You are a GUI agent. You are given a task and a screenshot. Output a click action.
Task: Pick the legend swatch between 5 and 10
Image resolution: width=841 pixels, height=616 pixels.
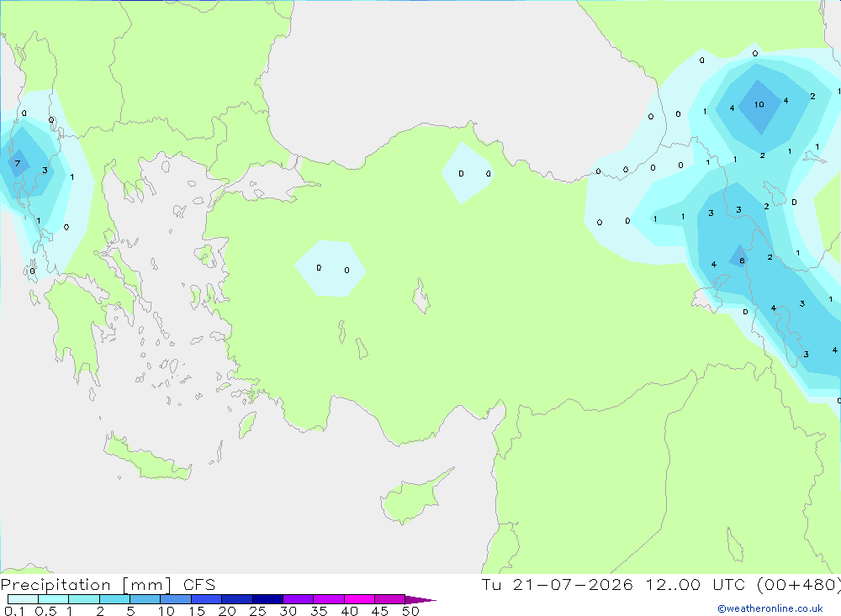click(x=145, y=599)
